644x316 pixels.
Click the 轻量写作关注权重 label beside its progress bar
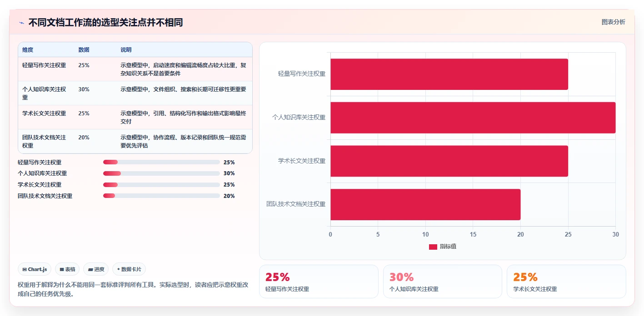pos(40,162)
